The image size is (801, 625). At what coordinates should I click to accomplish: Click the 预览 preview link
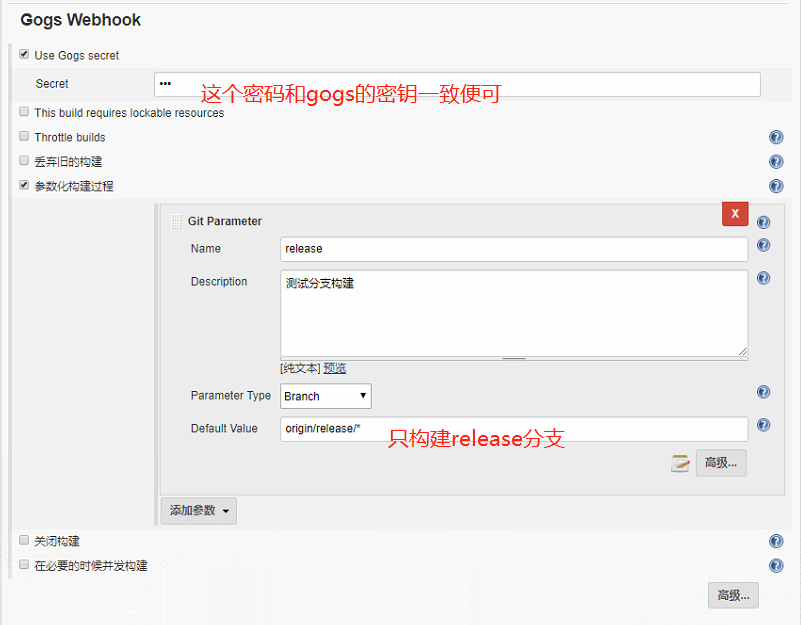334,368
